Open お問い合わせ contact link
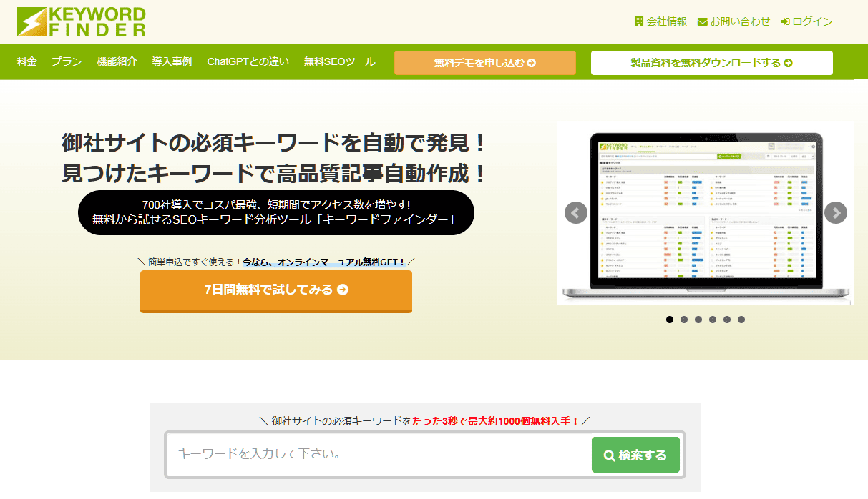This screenshot has height=499, width=868. (x=733, y=21)
